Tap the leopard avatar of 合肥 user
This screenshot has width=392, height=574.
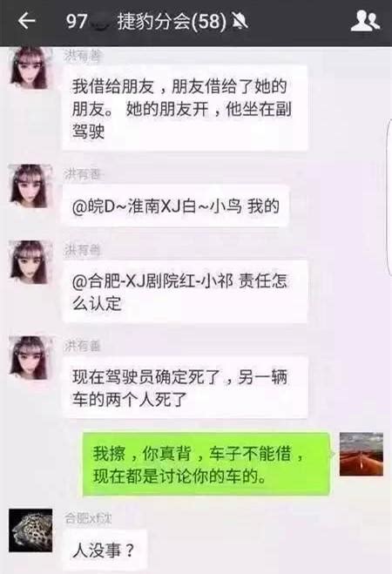coord(30,530)
